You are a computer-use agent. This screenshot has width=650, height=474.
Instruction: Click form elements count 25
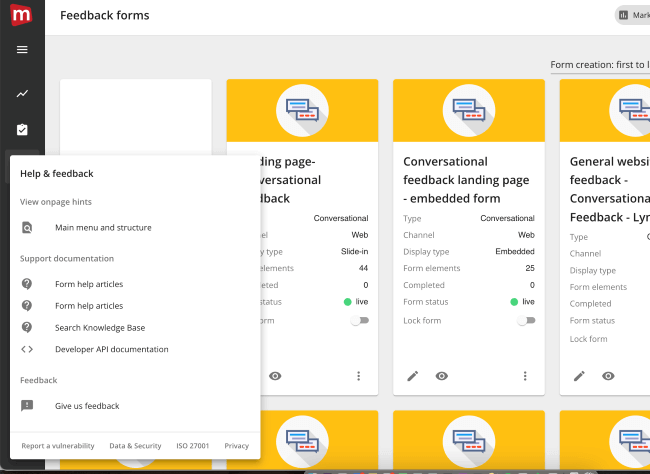[530, 268]
